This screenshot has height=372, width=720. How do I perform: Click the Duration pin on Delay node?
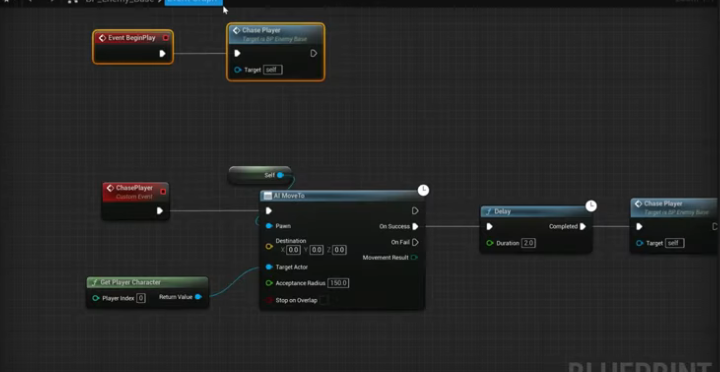(490, 243)
